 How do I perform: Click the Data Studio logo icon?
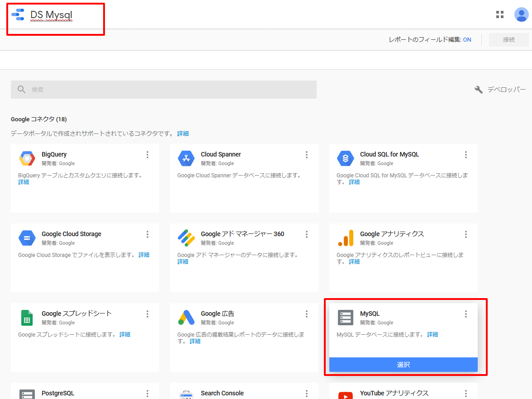pyautogui.click(x=18, y=14)
